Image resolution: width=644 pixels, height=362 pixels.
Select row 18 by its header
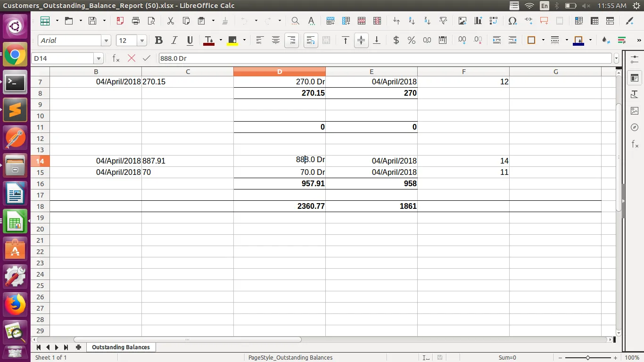40,206
